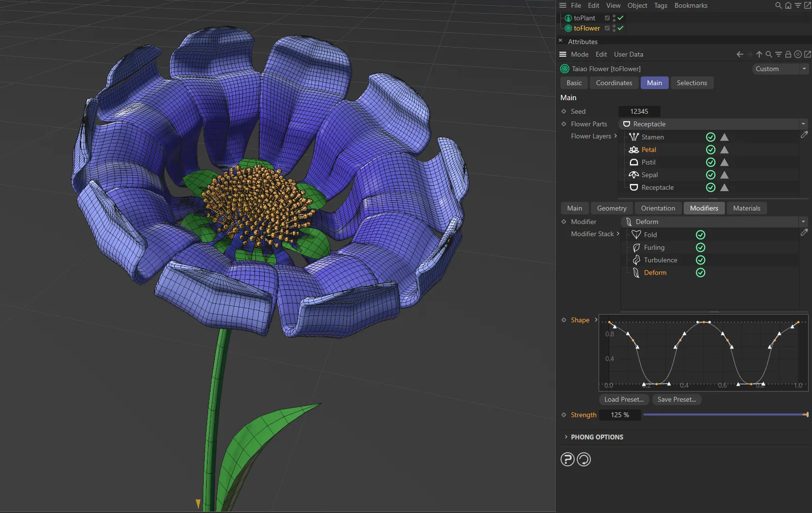Open the search icon in Attributes header
This screenshot has width=812, height=513.
point(768,54)
